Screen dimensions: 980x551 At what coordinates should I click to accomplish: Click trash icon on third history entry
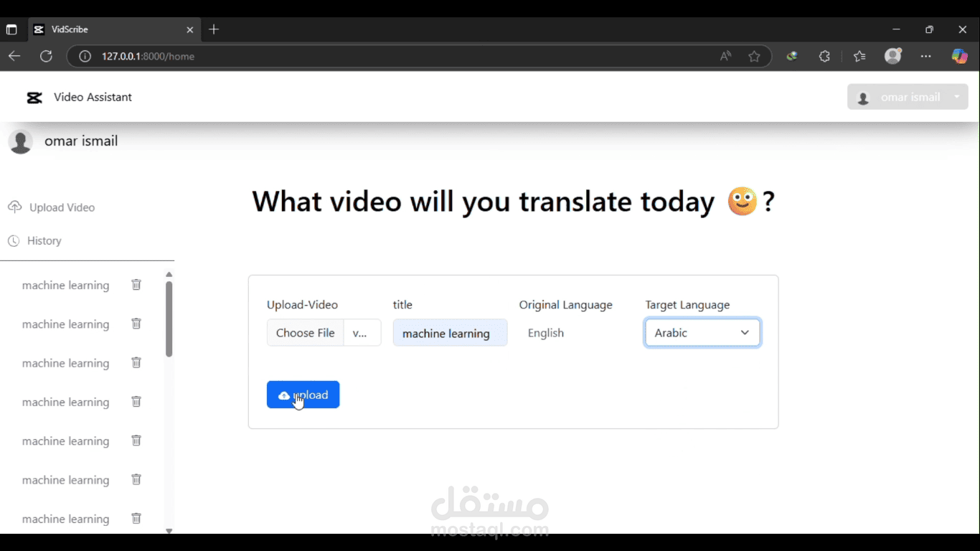click(x=136, y=362)
